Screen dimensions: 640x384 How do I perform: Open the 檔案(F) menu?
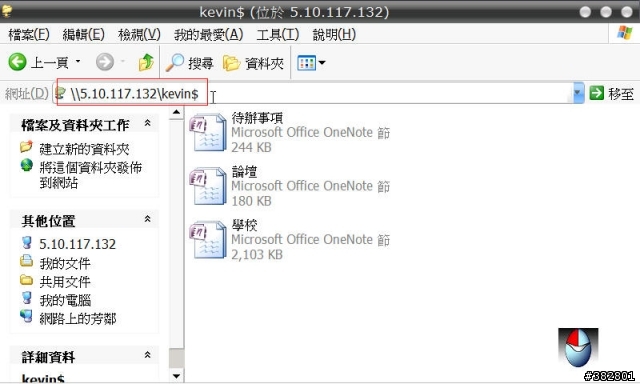pyautogui.click(x=29, y=34)
